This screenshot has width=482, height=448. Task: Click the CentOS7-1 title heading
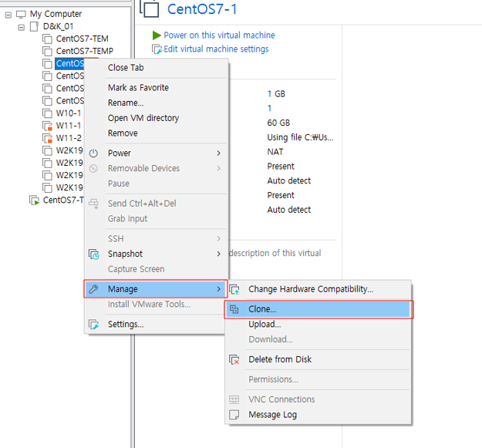click(x=202, y=9)
